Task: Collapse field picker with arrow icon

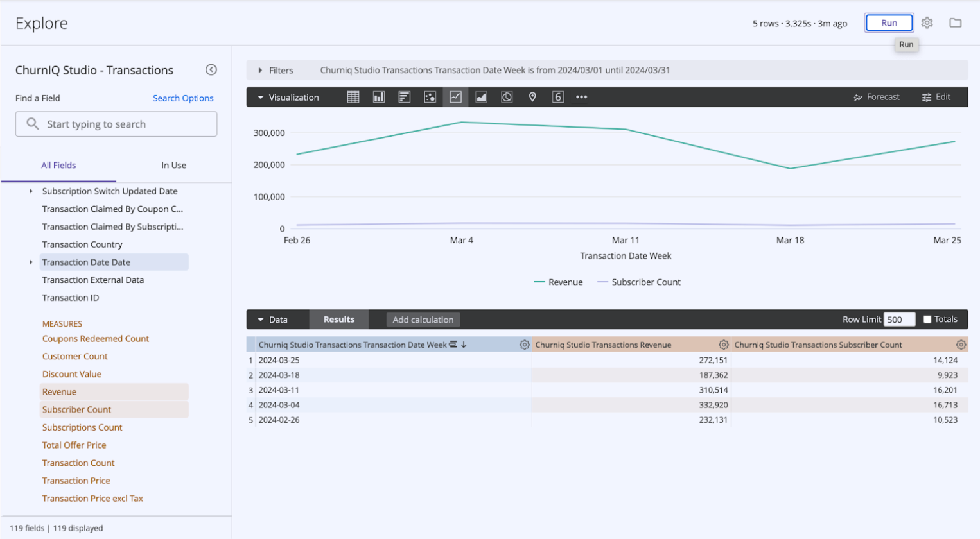Action: coord(211,69)
